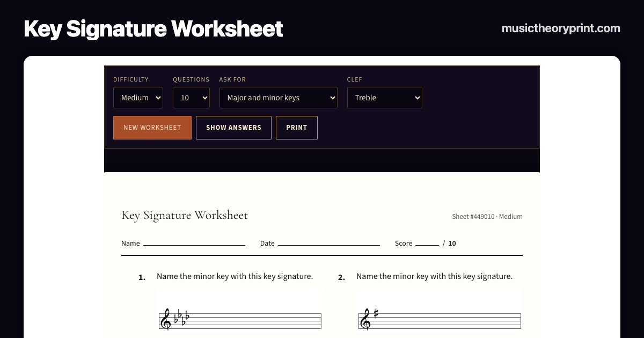Click the question 2 prompt text
The width and height of the screenshot is (644, 338).
pyautogui.click(x=434, y=276)
